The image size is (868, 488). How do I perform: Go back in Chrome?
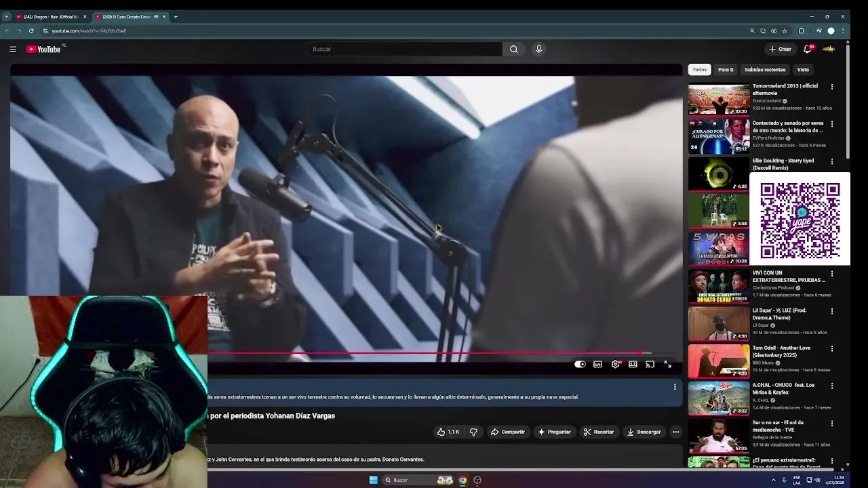[7, 30]
